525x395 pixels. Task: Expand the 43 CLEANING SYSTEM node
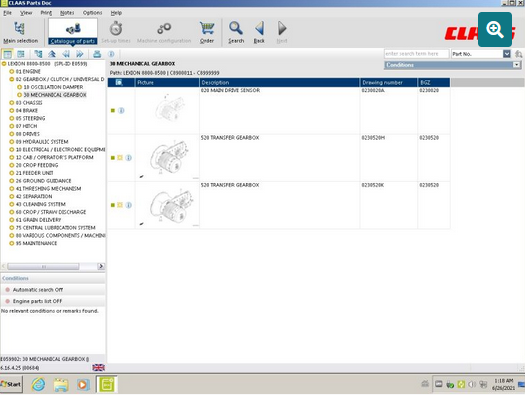[12, 204]
